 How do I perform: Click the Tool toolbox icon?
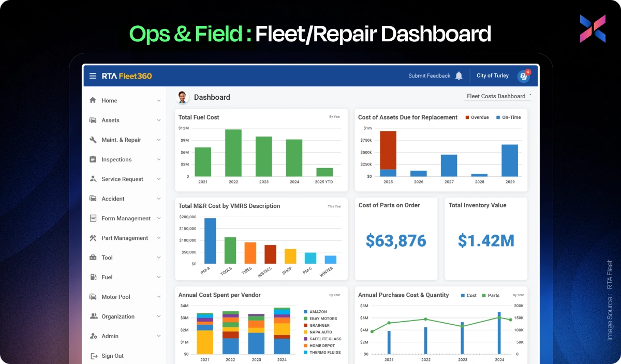point(93,257)
